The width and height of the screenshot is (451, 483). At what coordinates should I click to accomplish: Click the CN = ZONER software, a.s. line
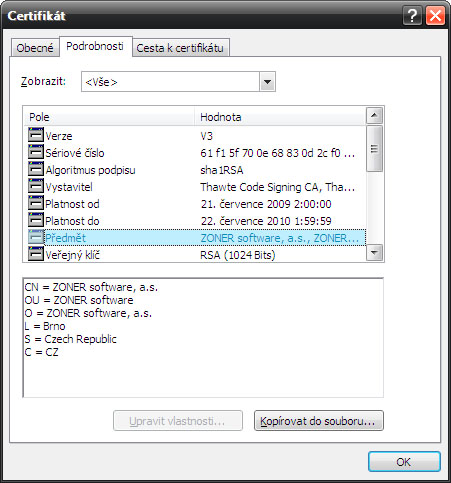point(91,287)
